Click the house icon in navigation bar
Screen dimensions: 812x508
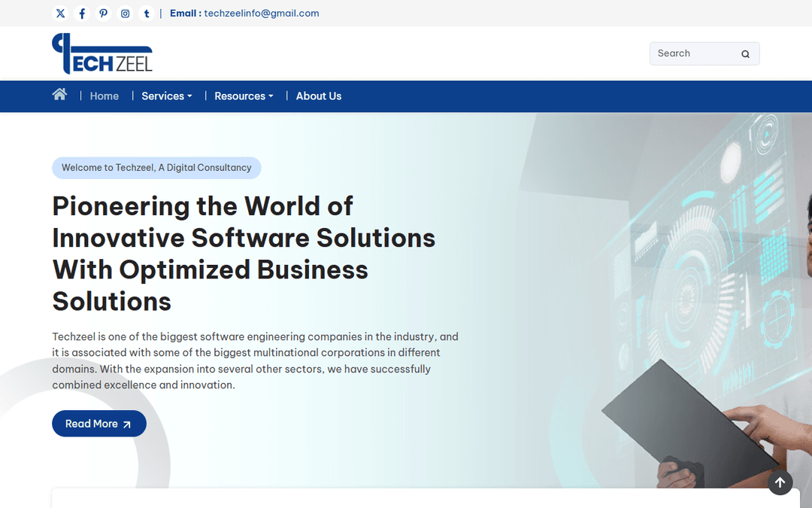click(59, 94)
